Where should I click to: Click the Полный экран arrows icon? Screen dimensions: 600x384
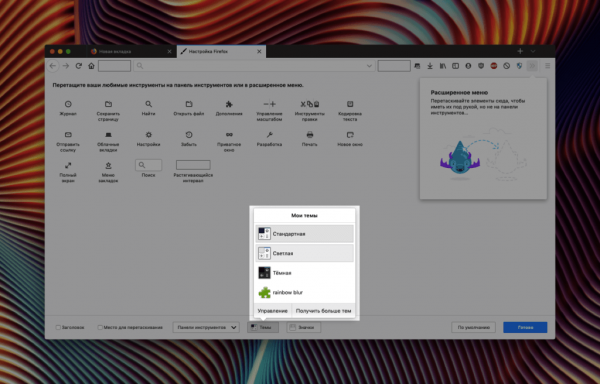[68, 165]
